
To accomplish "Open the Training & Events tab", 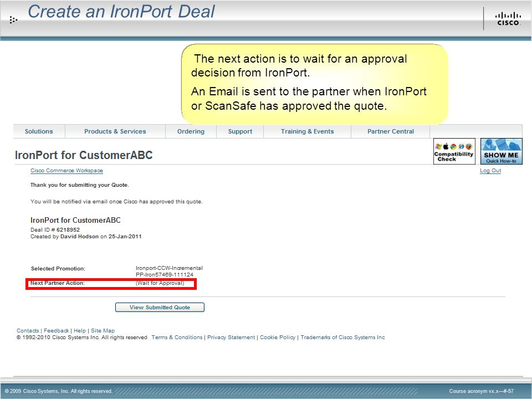I will [307, 132].
